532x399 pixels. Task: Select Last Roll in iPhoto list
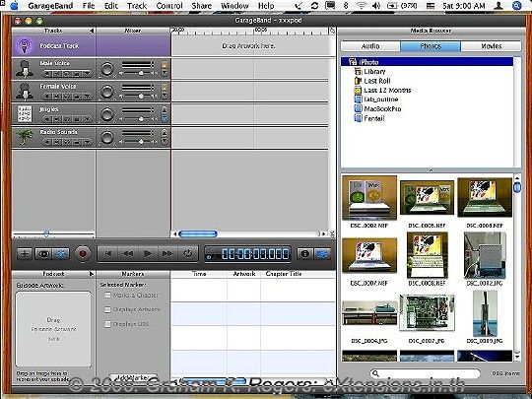point(372,81)
